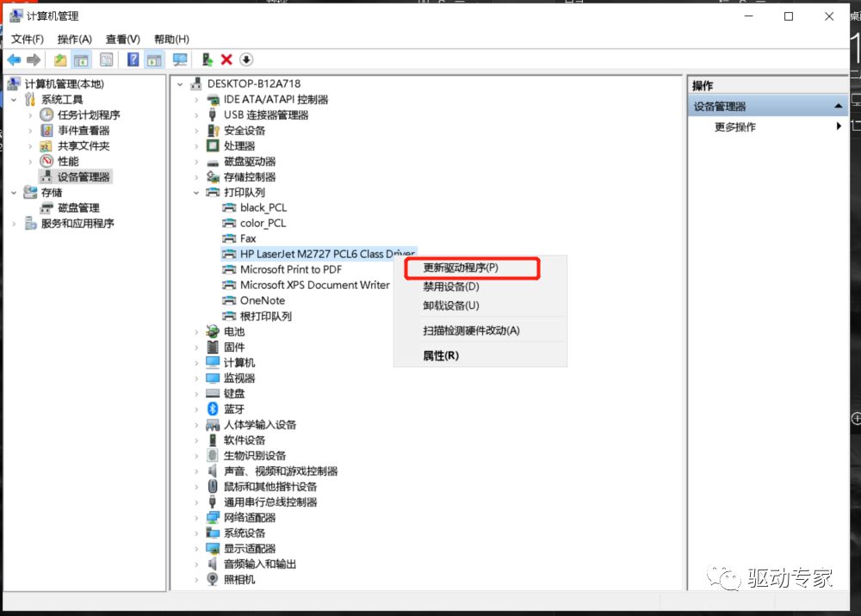Expand the 事件查看器 node arrow

click(30, 131)
